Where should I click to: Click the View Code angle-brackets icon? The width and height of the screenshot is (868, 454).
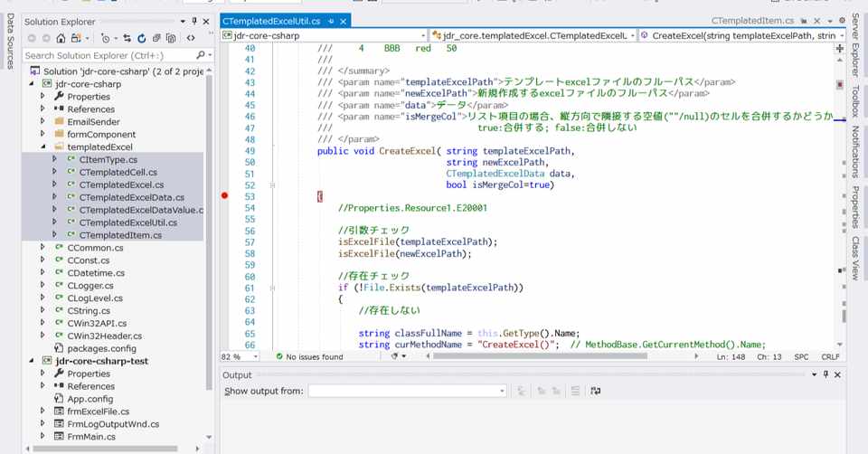[x=191, y=38]
